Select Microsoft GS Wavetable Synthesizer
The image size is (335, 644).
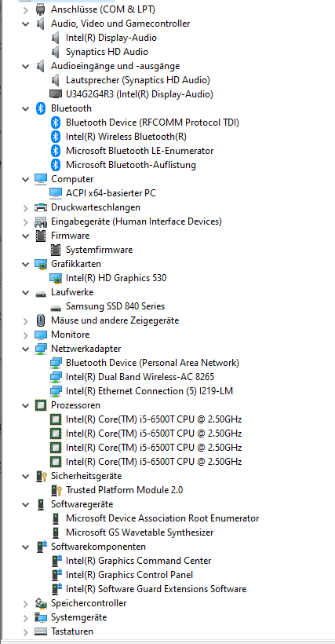(x=140, y=532)
